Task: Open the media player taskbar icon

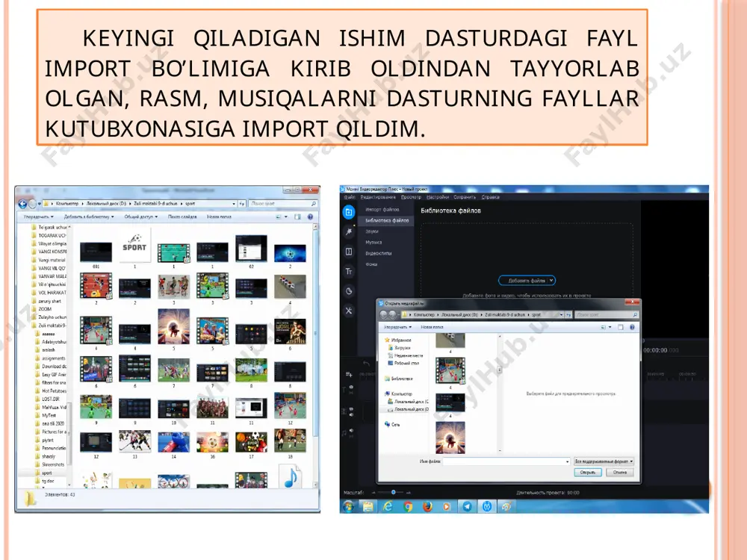Action: pos(447,506)
